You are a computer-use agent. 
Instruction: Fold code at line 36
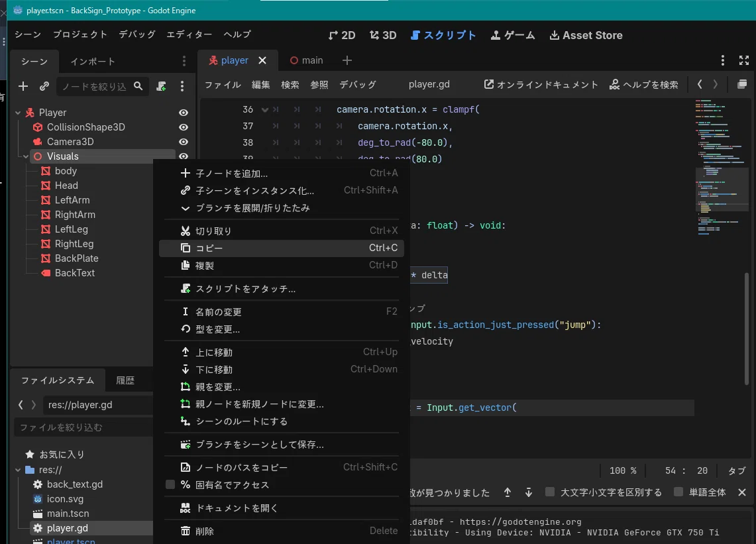click(264, 110)
